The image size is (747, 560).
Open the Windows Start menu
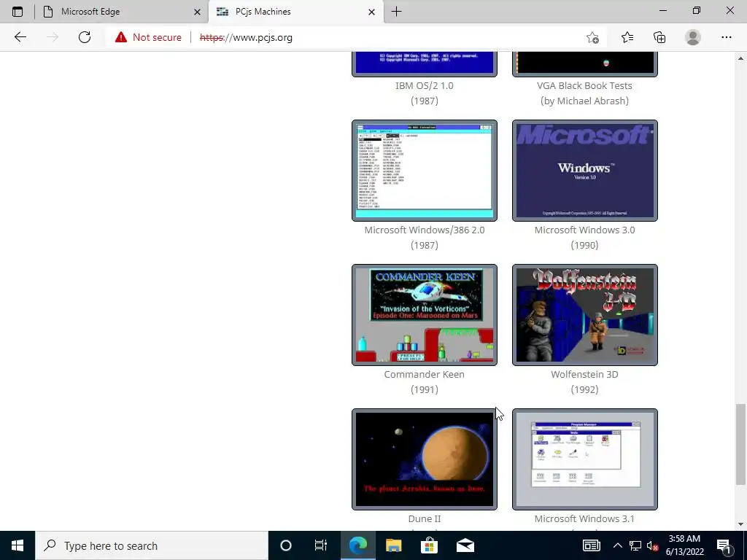[x=18, y=545]
